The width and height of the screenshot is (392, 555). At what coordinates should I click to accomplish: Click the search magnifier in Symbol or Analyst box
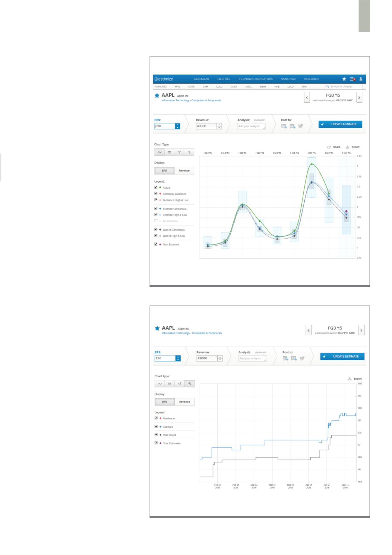coord(328,87)
